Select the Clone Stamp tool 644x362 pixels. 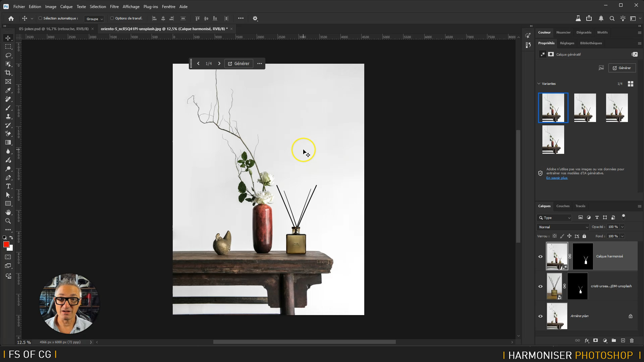pos(8,117)
